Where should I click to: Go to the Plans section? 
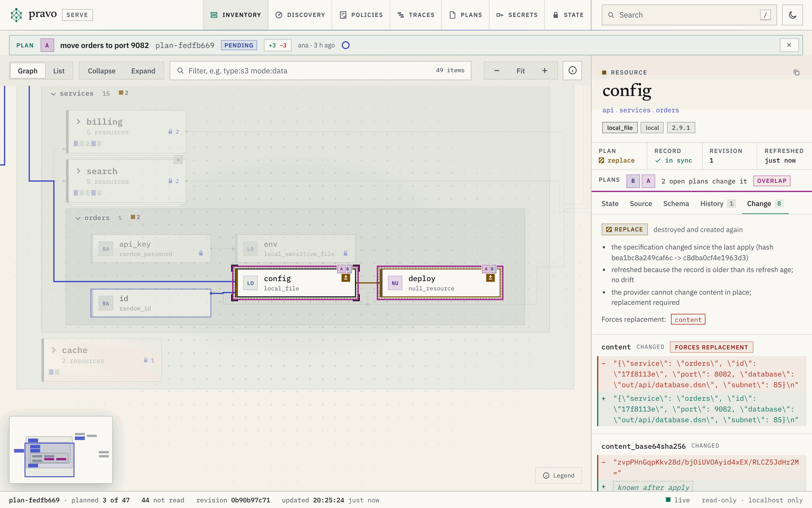coord(465,15)
